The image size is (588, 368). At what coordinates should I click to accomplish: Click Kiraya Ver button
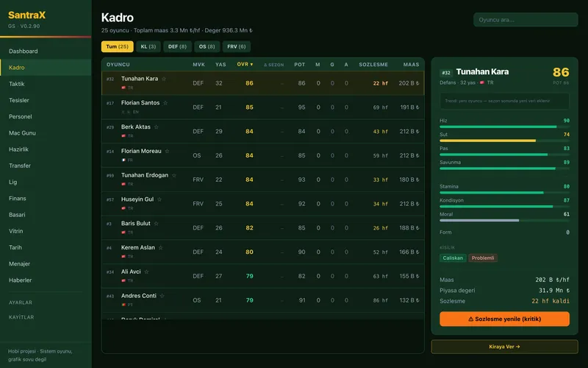[504, 347]
